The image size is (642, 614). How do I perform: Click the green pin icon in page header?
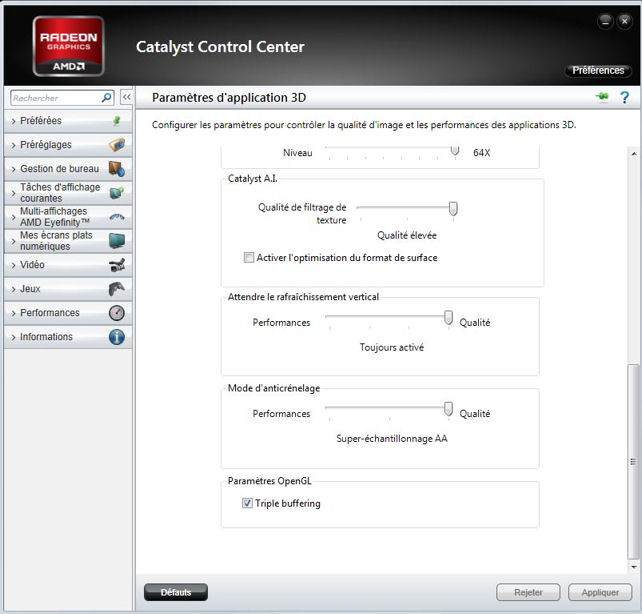(602, 97)
